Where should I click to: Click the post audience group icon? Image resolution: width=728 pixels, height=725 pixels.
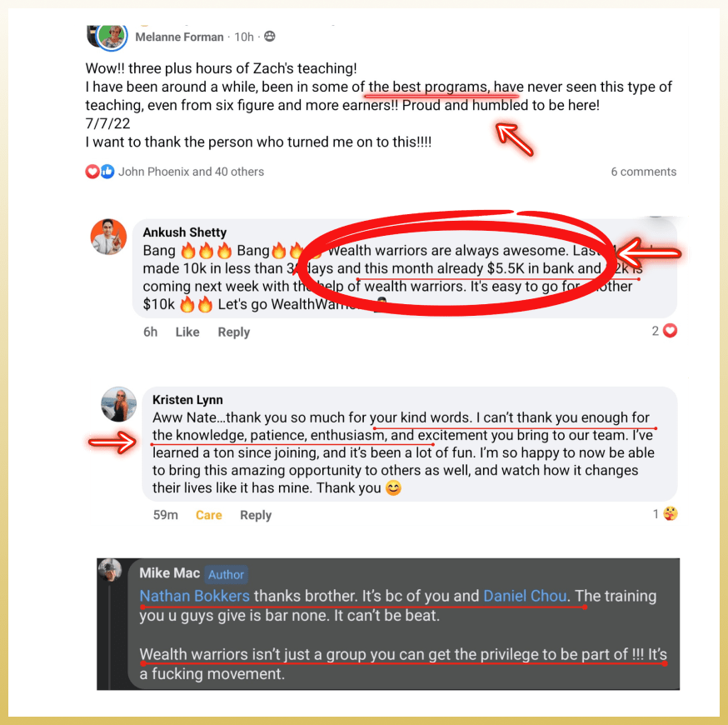point(269,36)
